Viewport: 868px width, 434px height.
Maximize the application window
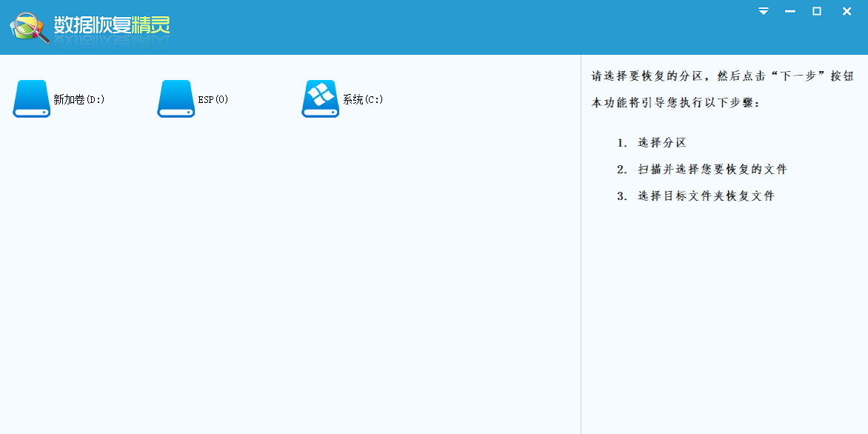[818, 11]
